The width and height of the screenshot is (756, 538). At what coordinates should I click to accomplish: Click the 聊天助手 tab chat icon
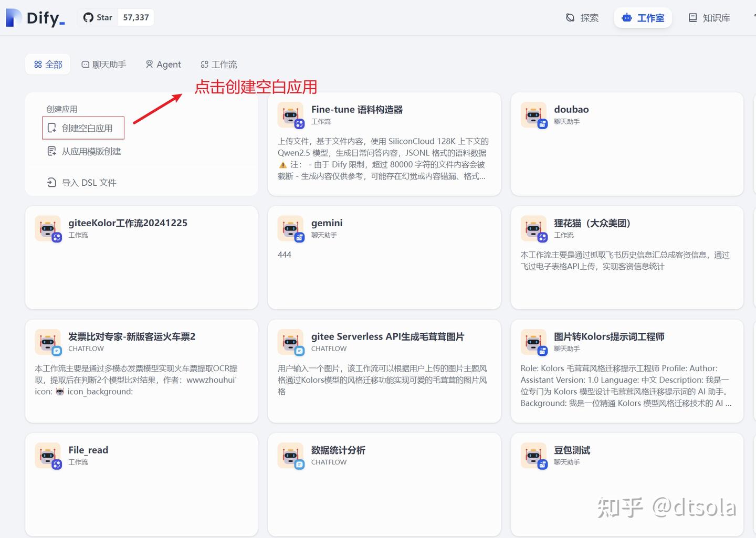85,65
